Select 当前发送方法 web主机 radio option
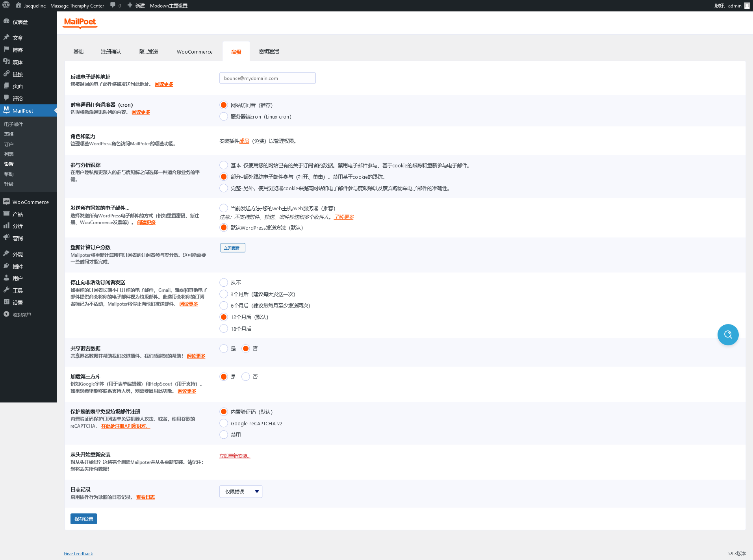Viewport: 753px width, 560px height. [224, 208]
